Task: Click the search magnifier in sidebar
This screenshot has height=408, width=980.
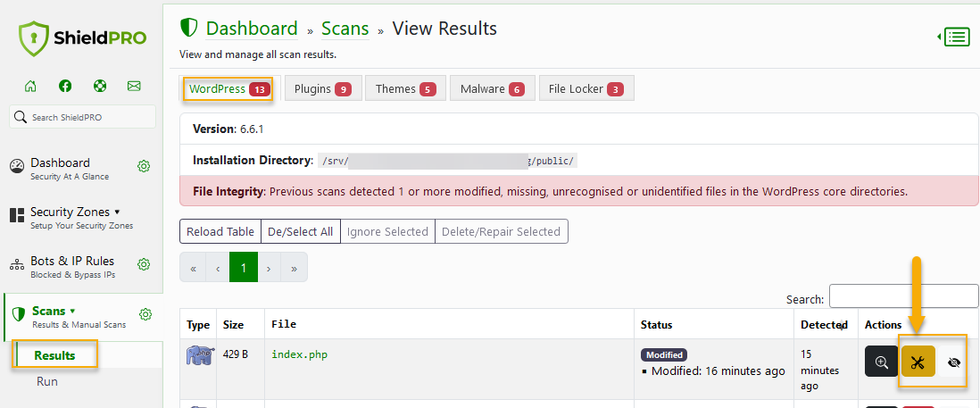Action: [x=20, y=117]
